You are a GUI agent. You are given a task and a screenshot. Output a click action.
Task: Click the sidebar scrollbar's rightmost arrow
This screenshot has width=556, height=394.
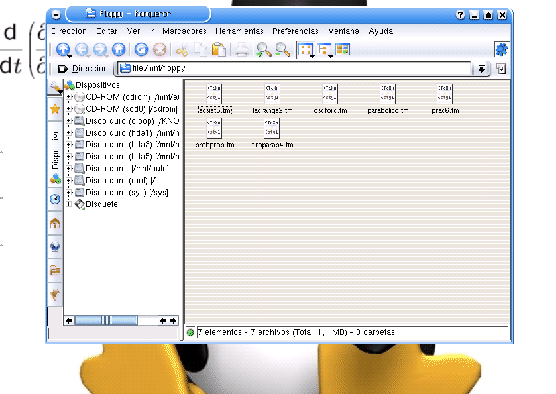click(173, 321)
